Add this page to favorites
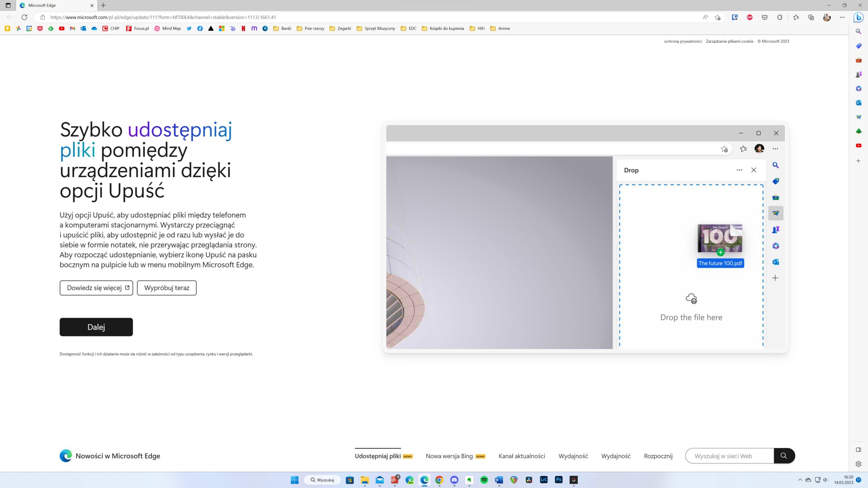This screenshot has width=868, height=488. 717,17
